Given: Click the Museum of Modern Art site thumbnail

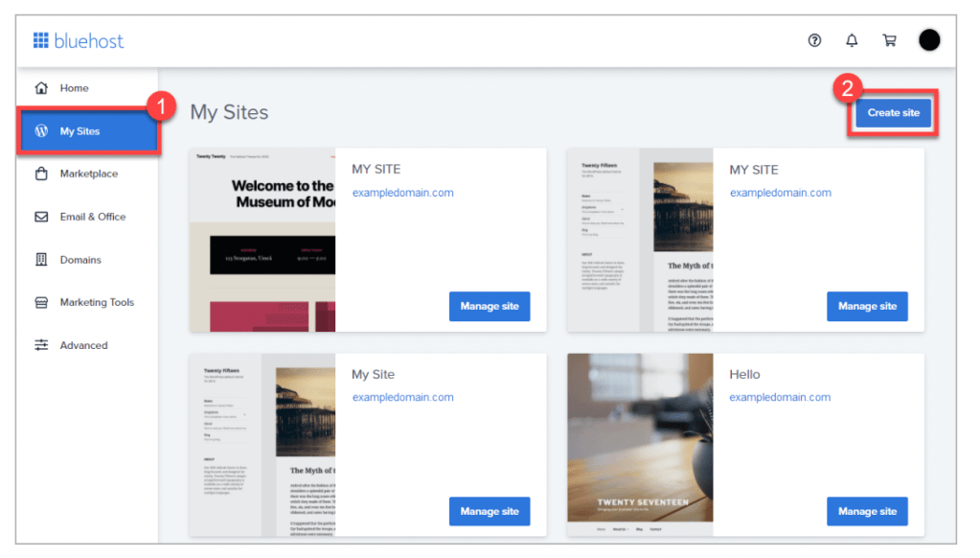Looking at the screenshot, I should point(262,240).
